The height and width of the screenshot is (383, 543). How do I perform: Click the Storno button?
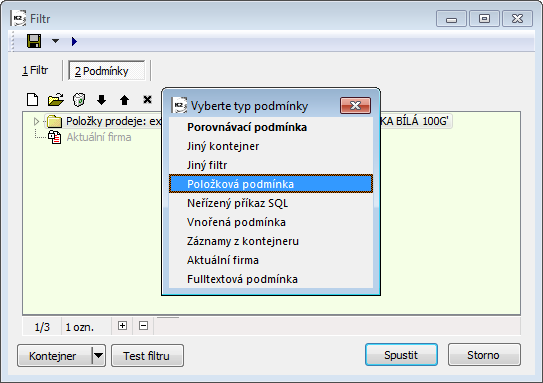[483, 355]
